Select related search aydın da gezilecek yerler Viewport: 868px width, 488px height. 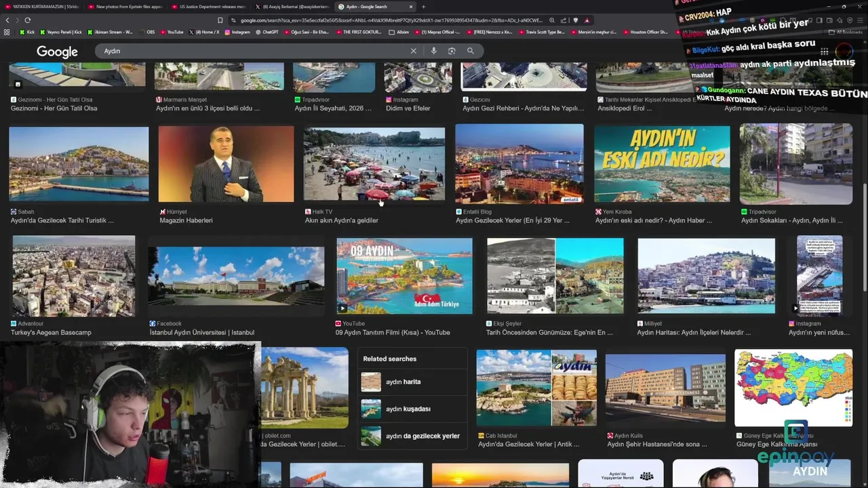(412, 436)
